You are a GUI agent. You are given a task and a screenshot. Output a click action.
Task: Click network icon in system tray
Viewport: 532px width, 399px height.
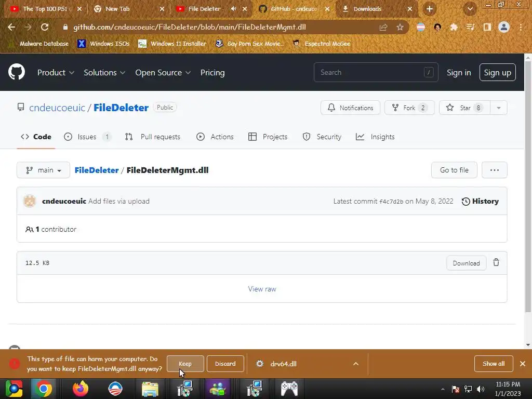[x=468, y=389]
